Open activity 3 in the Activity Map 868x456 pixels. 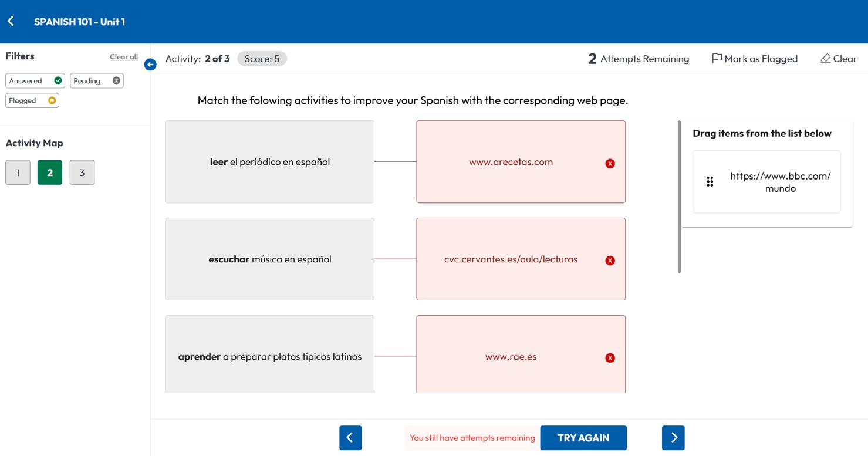(x=82, y=173)
